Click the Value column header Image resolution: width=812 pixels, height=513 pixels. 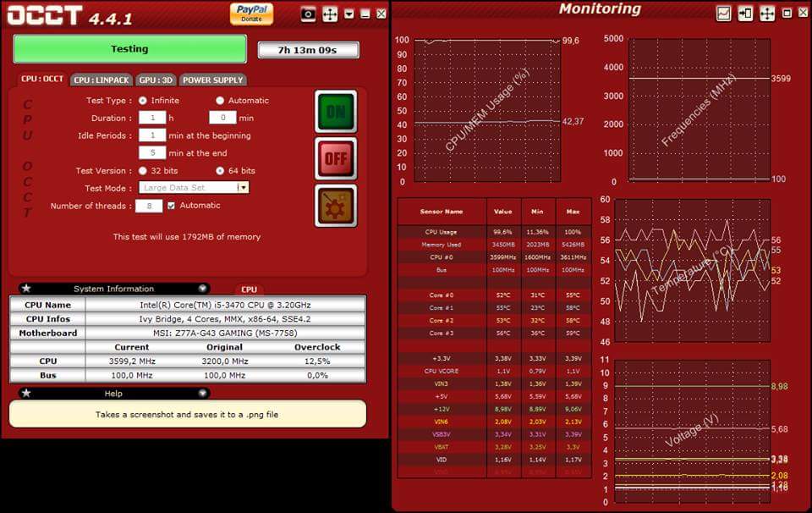point(502,212)
